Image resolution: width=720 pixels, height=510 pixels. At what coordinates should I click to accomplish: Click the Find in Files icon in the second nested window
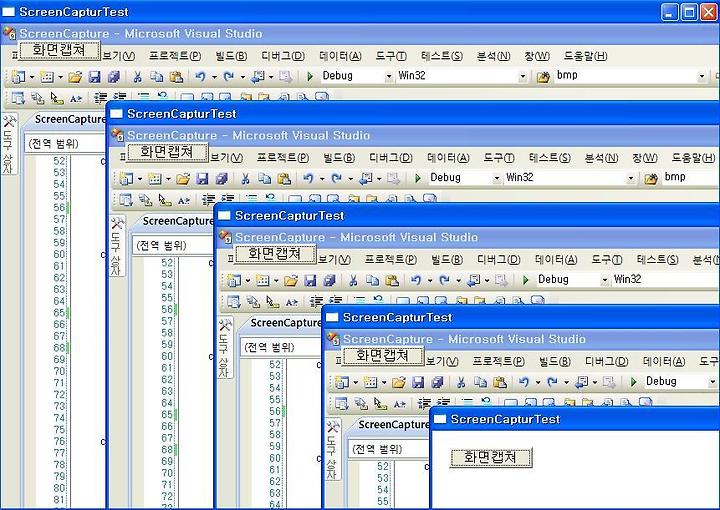point(651,179)
